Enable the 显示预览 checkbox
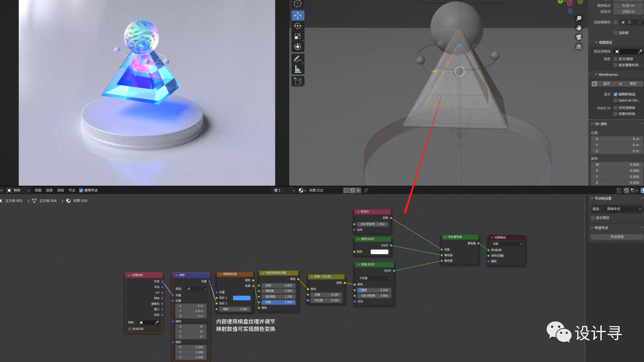 tap(593, 218)
